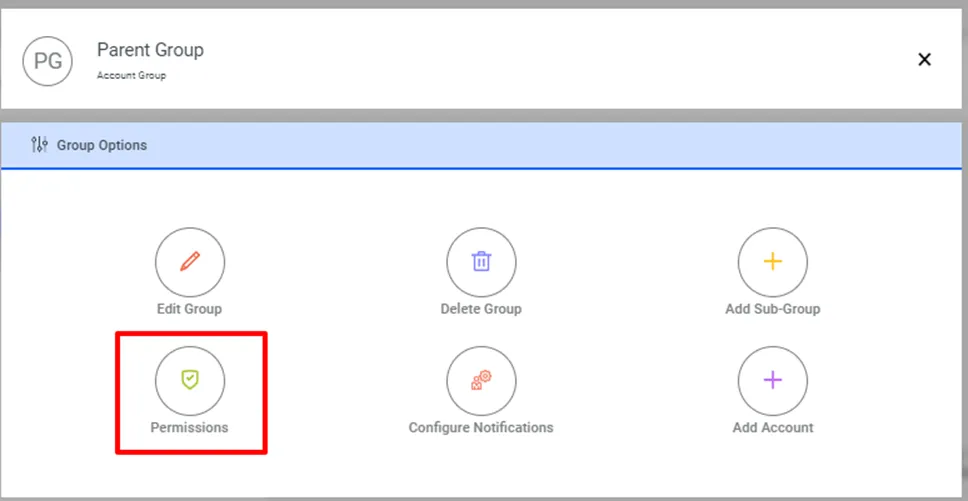Click the Configure Notifications gears icon

pos(481,380)
